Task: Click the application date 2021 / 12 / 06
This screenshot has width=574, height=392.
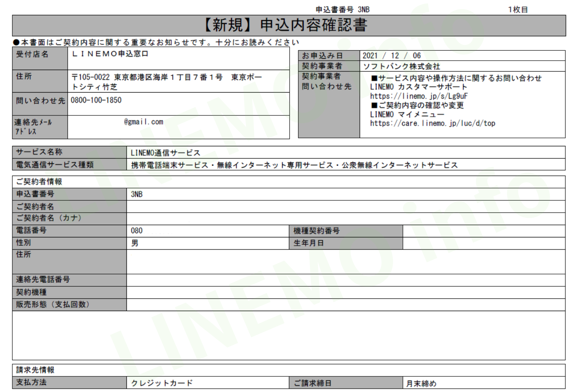Action: (x=392, y=56)
